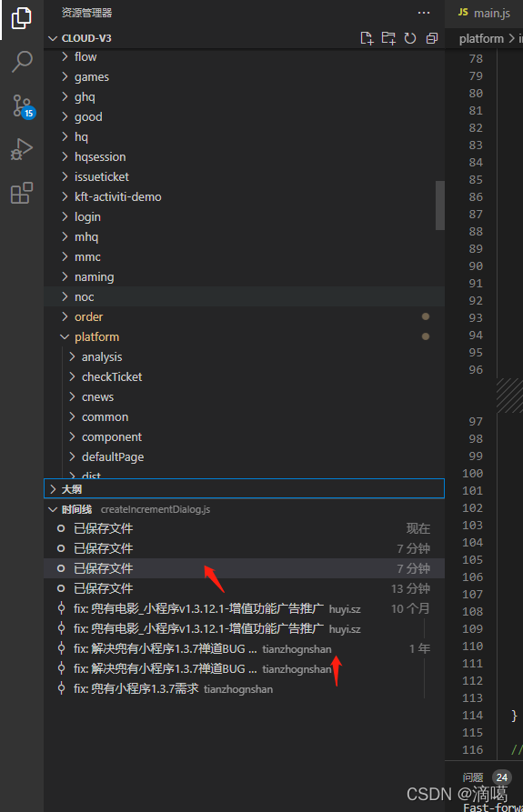Select the naming folder
The height and width of the screenshot is (812, 523).
point(245,277)
